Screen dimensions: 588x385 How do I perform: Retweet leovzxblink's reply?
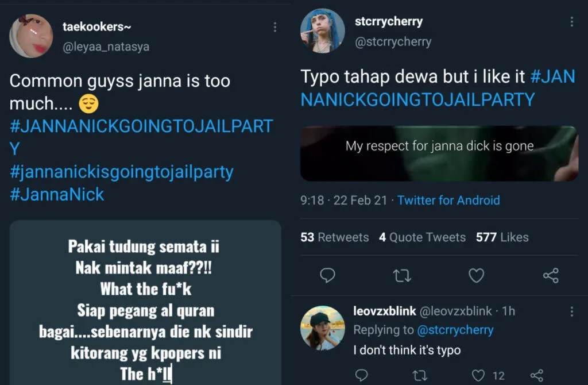pyautogui.click(x=420, y=375)
